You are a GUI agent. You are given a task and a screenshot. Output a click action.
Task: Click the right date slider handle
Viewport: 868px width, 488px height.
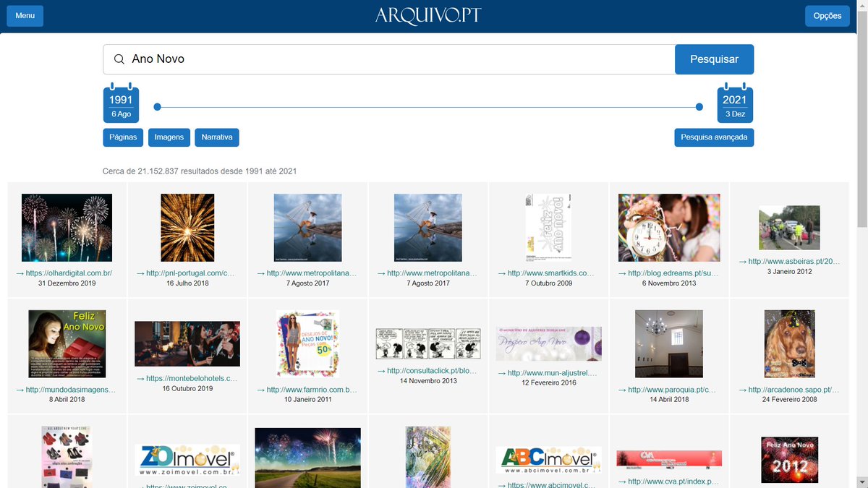(x=699, y=107)
